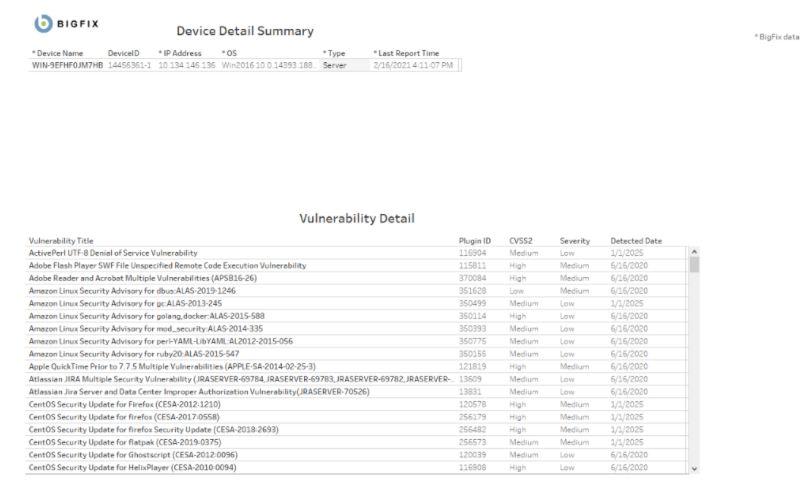This screenshot has height=493, width=806.
Task: Click the Plugin ID column header
Action: pyautogui.click(x=474, y=241)
